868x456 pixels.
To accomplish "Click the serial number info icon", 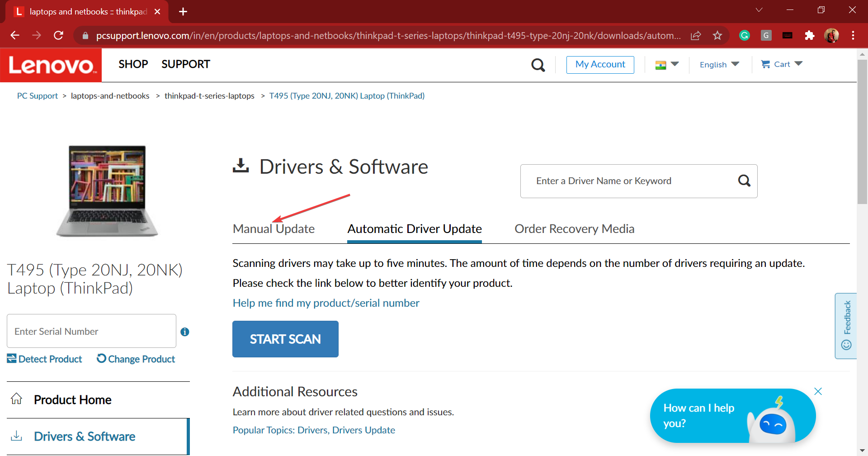I will coord(185,332).
